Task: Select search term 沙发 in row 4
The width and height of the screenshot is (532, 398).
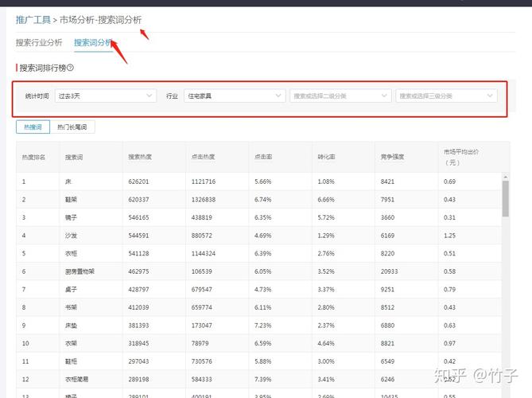Action: click(x=71, y=236)
